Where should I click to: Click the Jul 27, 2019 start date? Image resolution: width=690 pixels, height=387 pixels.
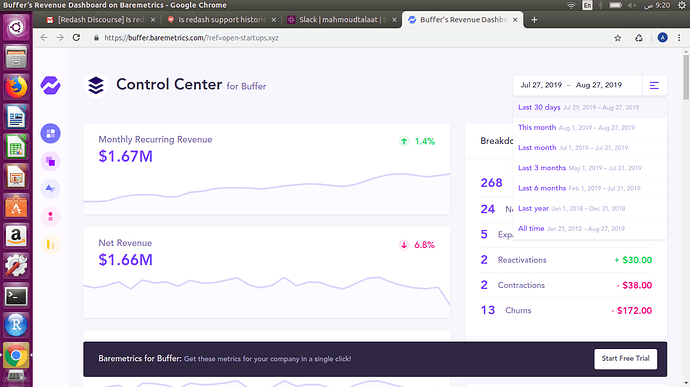pos(541,85)
